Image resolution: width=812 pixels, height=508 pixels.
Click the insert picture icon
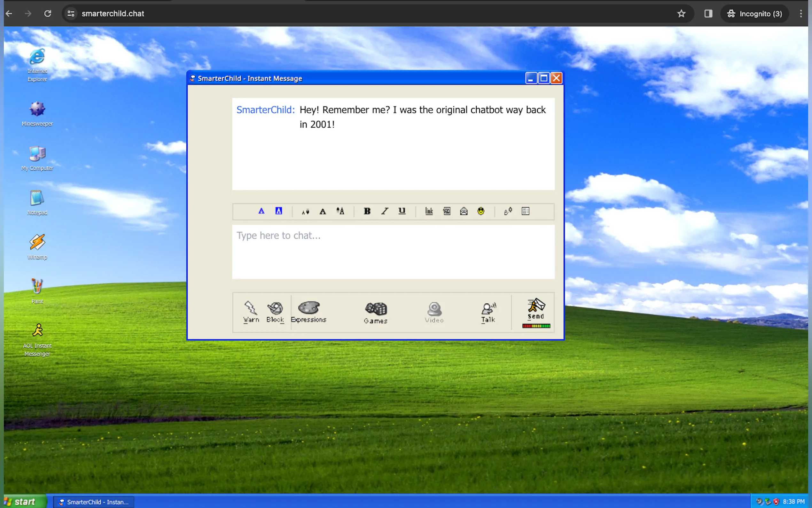point(447,211)
